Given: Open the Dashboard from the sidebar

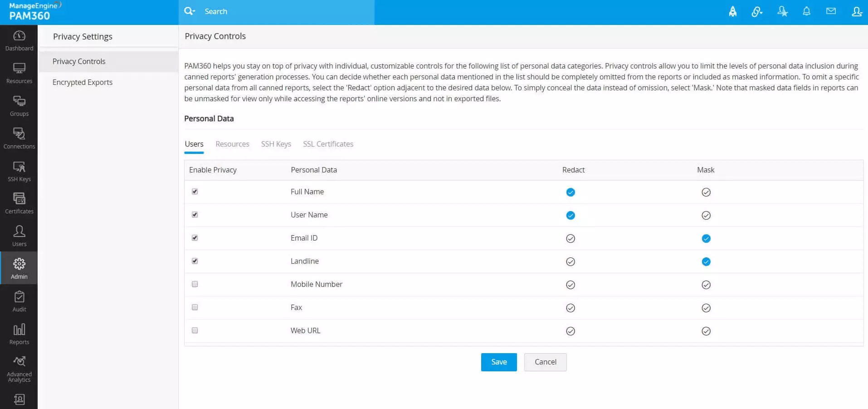Looking at the screenshot, I should pos(19,40).
